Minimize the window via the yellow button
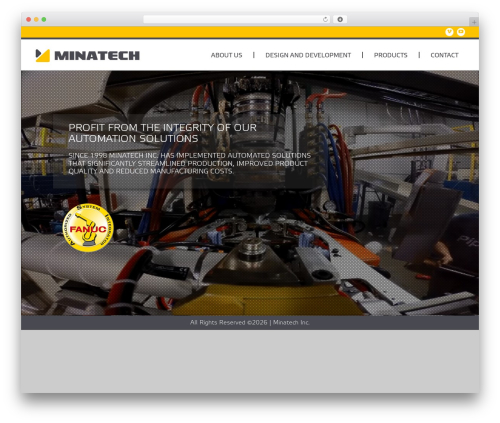Viewport: 500px width, 423px height. pos(36,19)
